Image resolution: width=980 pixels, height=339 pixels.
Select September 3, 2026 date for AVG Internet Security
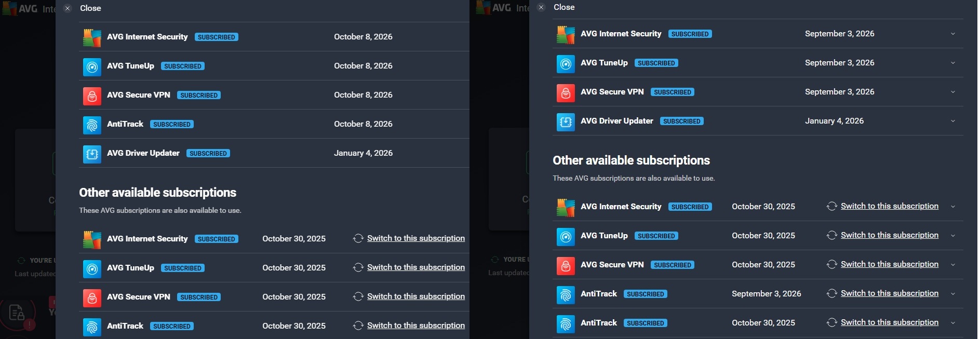[x=839, y=34]
